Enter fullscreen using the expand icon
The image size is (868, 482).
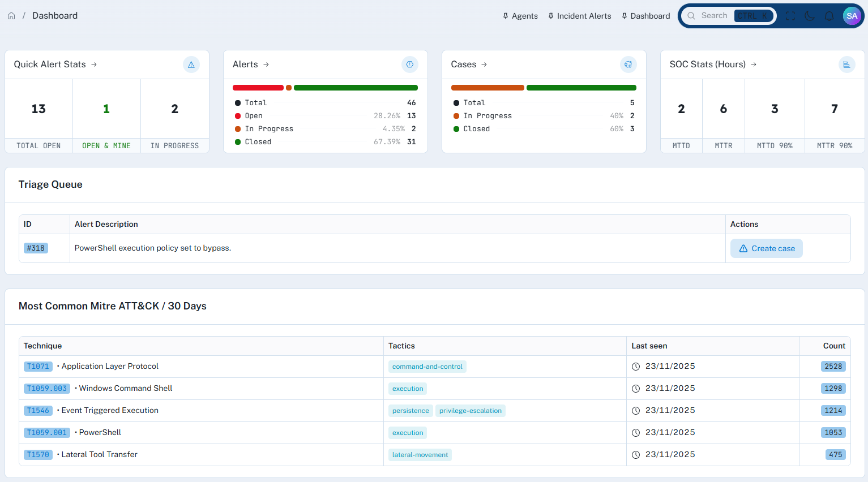[790, 16]
